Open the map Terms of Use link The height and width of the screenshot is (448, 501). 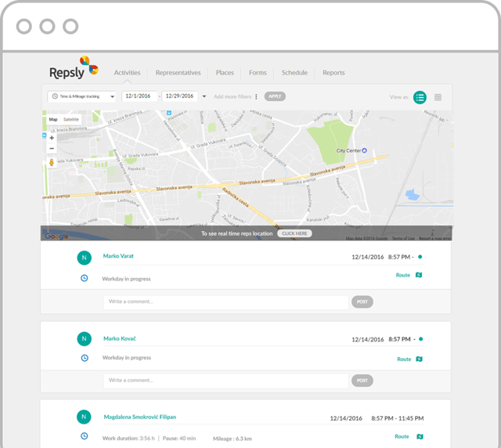403,239
